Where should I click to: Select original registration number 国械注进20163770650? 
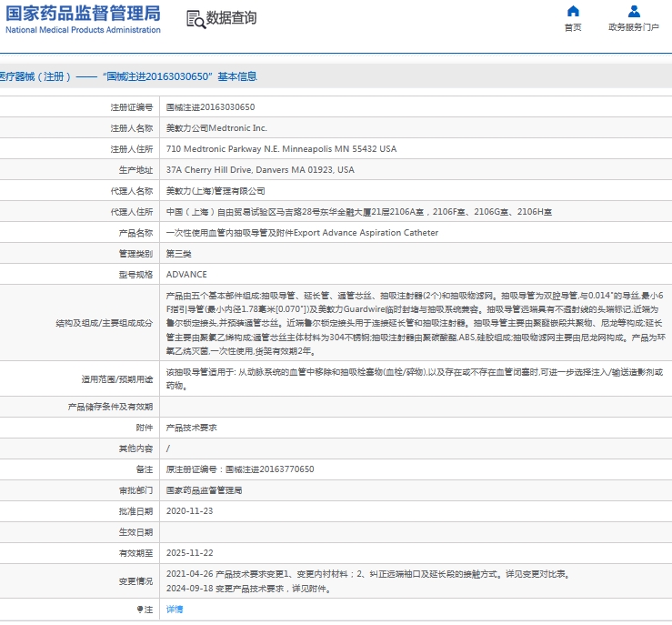240,469
